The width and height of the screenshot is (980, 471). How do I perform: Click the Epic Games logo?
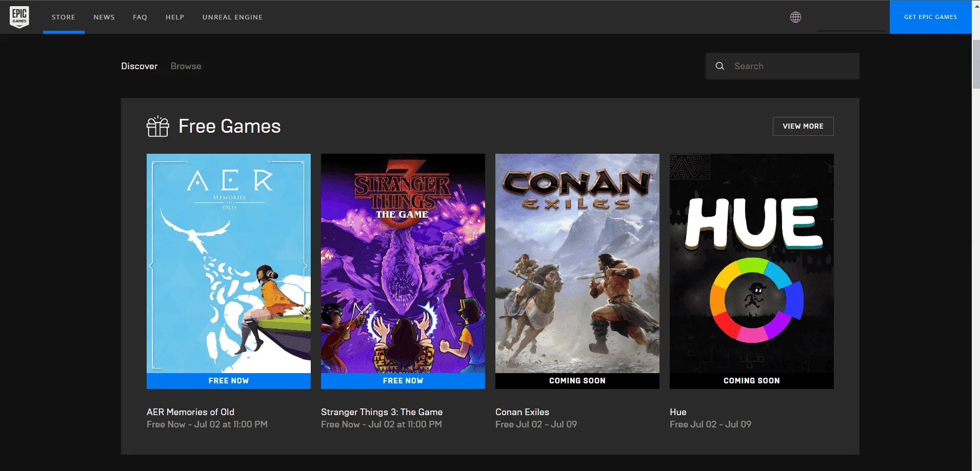[x=19, y=17]
